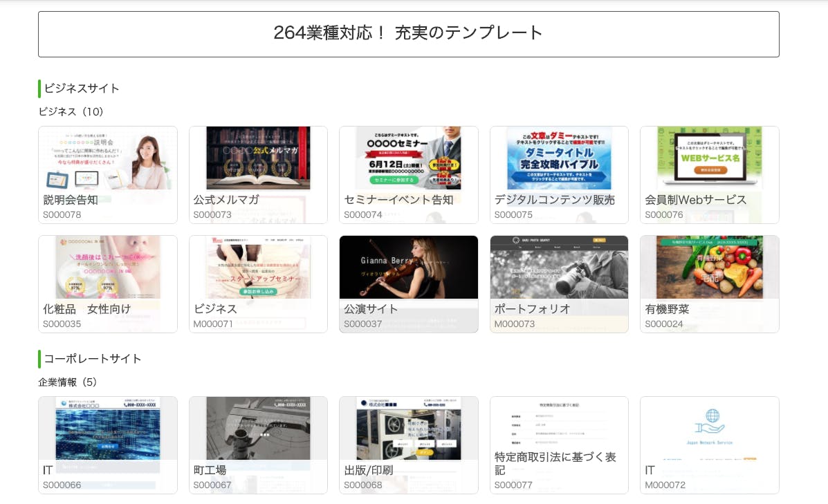Select the 公式メルマガ template thumbnail
The width and height of the screenshot is (828, 504).
point(258,174)
